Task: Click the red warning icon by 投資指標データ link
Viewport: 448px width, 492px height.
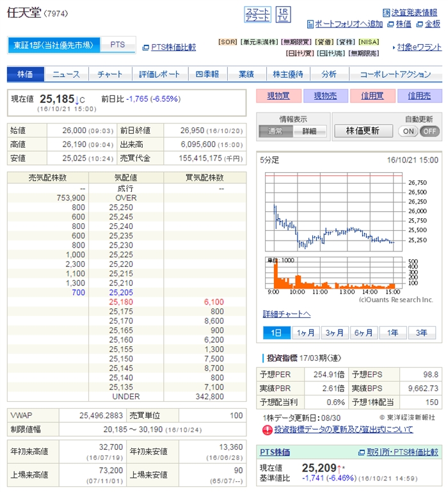Action: [267, 430]
